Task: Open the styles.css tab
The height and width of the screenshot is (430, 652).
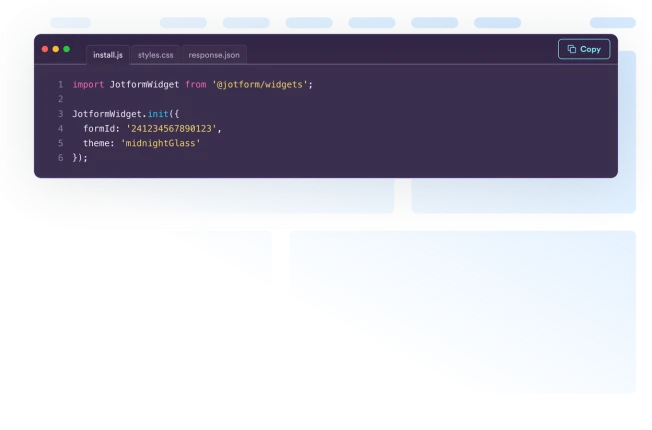Action: pos(156,55)
